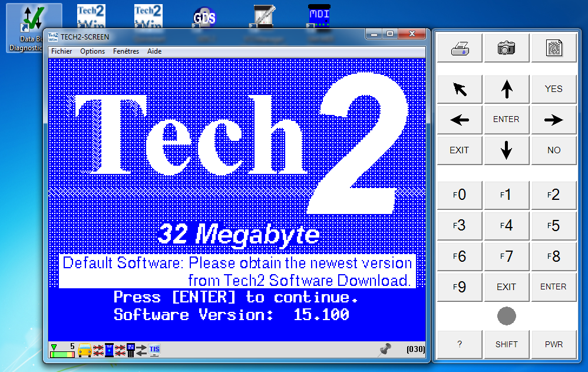Click the down arrow keypad button
The height and width of the screenshot is (372, 588).
coord(507,150)
